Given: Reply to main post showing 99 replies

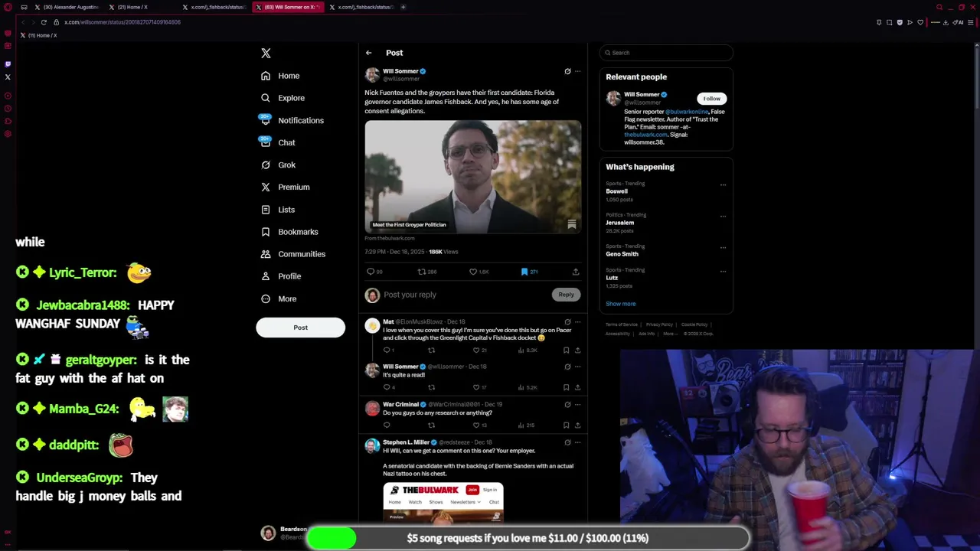Looking at the screenshot, I should click(374, 272).
